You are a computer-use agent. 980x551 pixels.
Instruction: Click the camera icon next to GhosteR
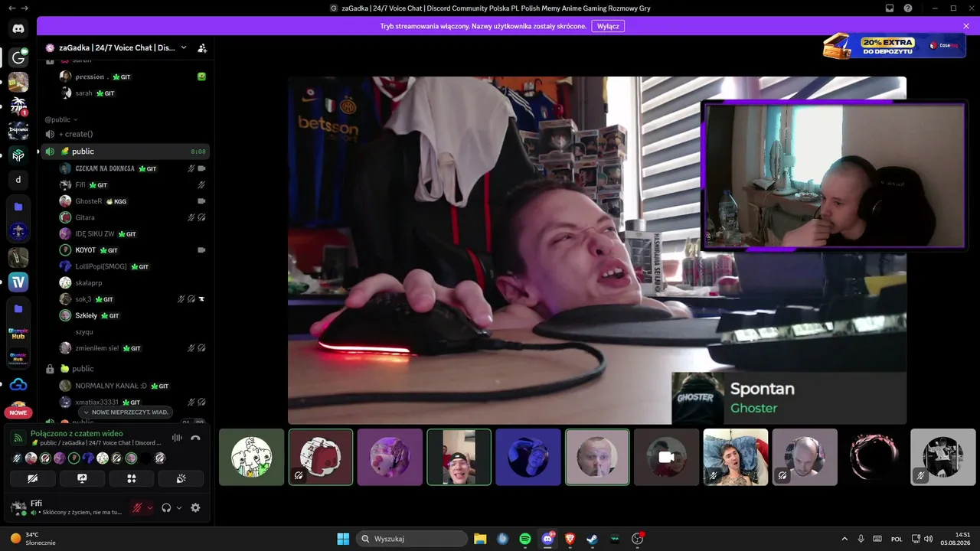pos(201,201)
